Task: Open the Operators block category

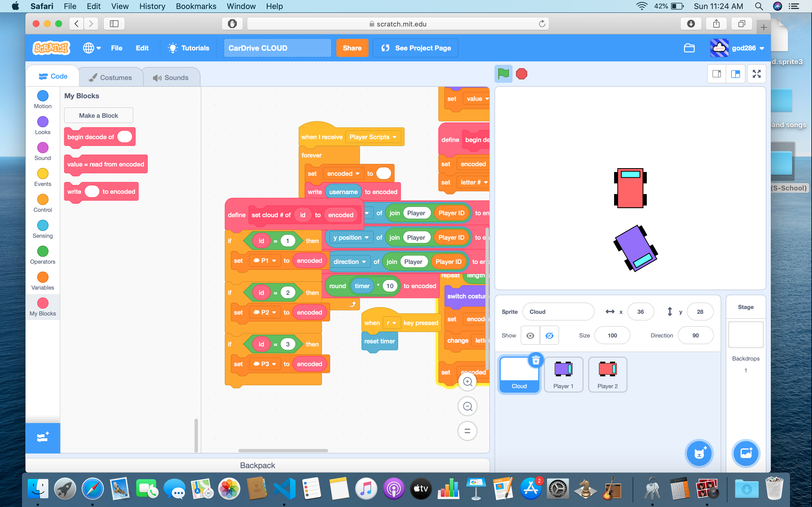Action: 42,254
